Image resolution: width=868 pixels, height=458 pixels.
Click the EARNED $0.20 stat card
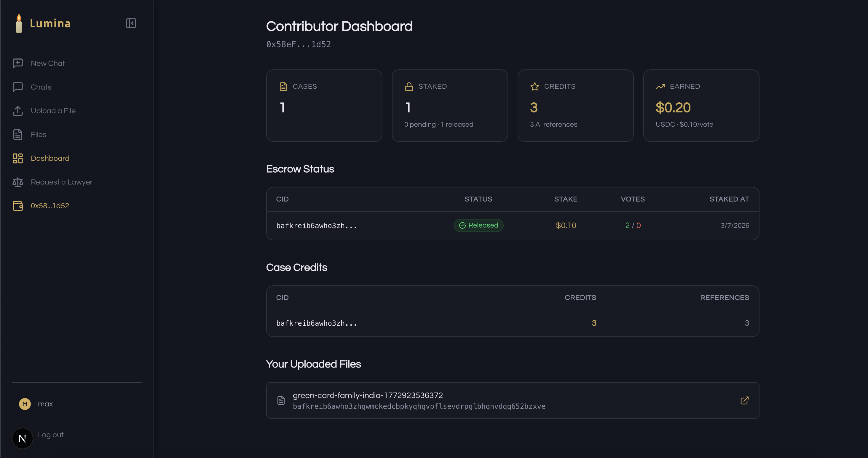701,106
